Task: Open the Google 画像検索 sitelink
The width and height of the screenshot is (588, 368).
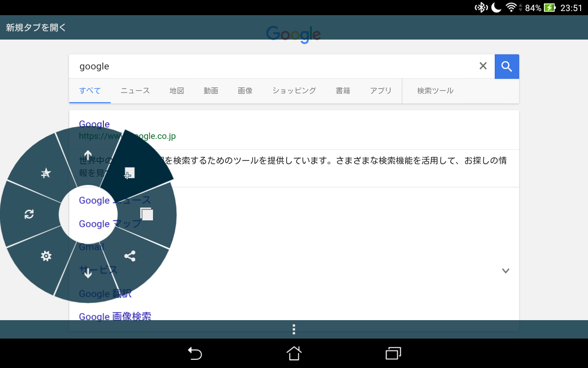Action: [115, 316]
